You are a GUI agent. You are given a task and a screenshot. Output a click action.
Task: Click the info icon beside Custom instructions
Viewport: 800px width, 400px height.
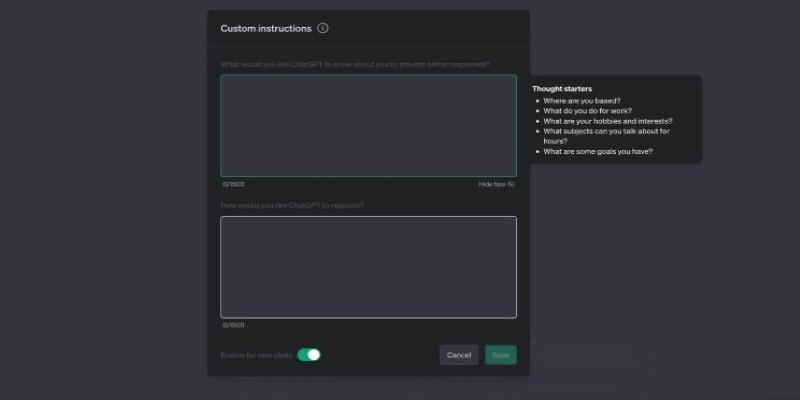pyautogui.click(x=323, y=29)
